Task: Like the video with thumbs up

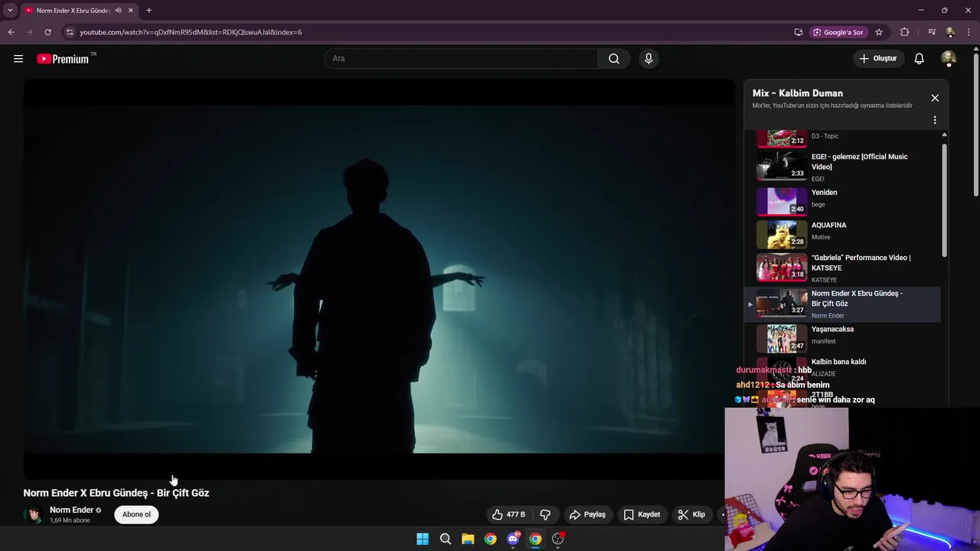Action: (509, 514)
